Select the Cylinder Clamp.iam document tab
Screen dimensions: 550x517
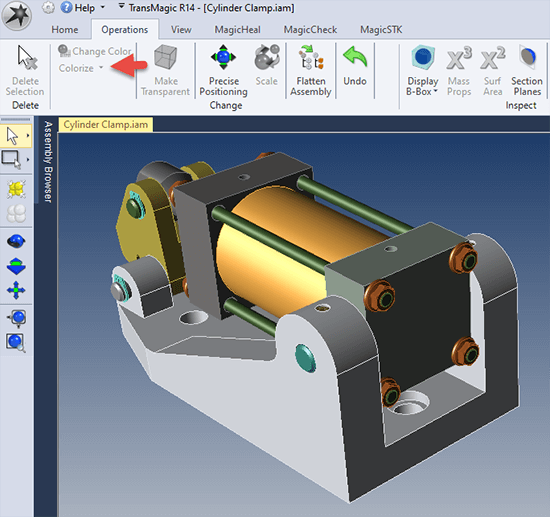coord(106,125)
